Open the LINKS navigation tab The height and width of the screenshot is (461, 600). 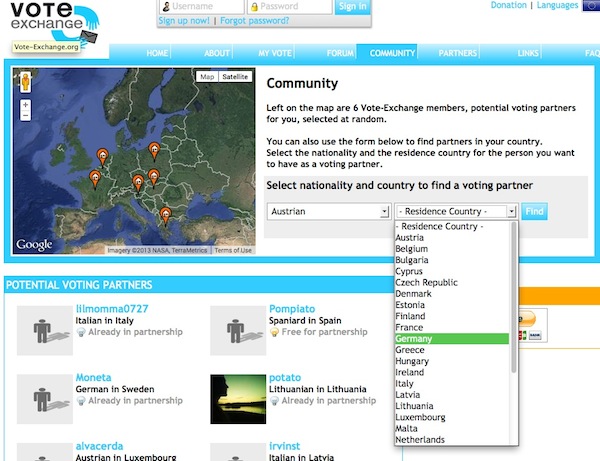528,53
